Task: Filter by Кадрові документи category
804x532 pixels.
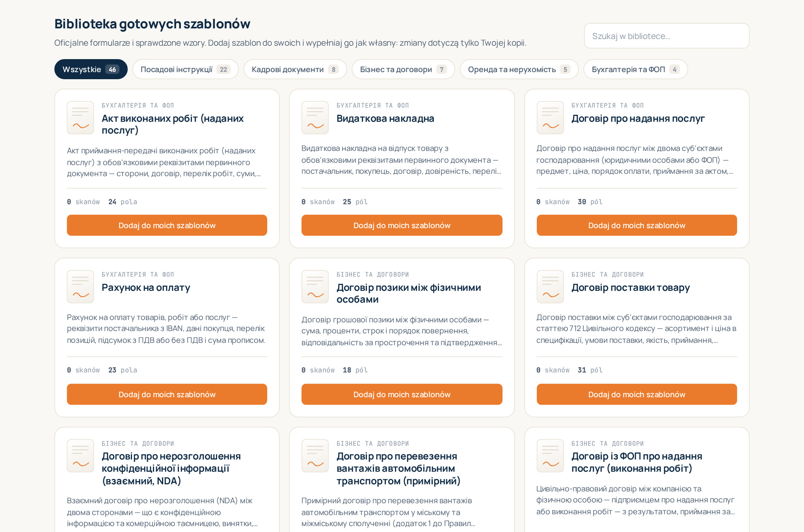Action: click(295, 69)
